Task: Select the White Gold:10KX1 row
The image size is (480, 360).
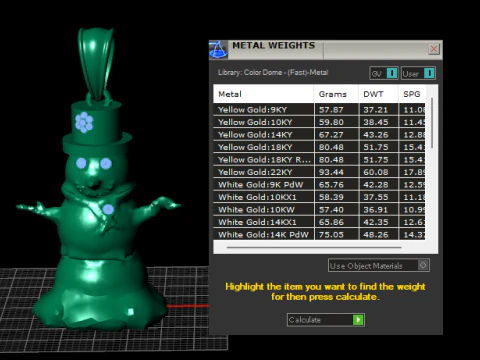Action: click(x=319, y=197)
